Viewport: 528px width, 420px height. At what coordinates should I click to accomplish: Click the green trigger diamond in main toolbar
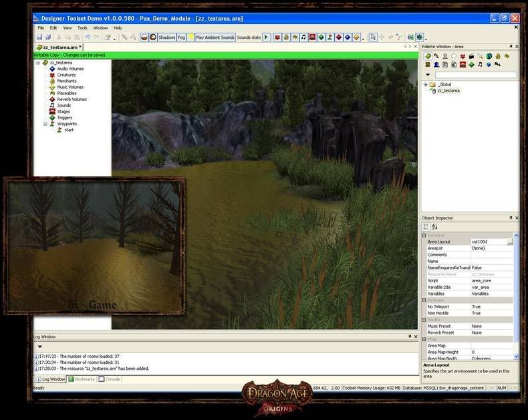[x=321, y=37]
